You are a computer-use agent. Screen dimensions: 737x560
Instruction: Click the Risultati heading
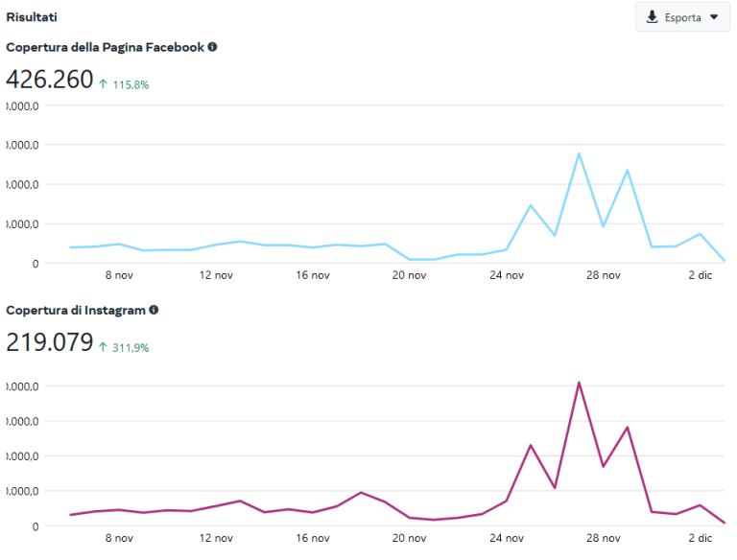[x=32, y=17]
